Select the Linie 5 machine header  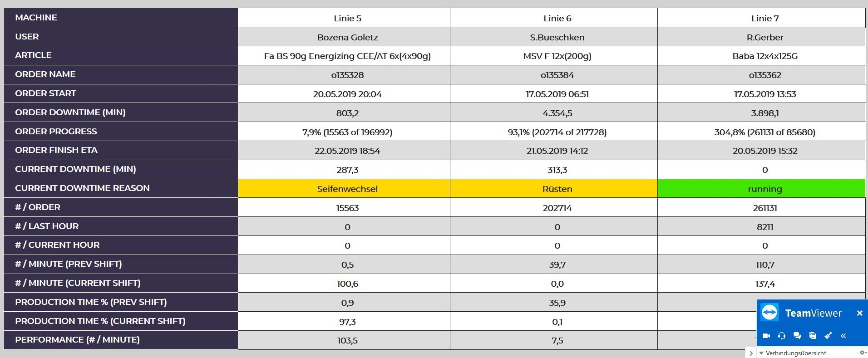click(x=347, y=18)
